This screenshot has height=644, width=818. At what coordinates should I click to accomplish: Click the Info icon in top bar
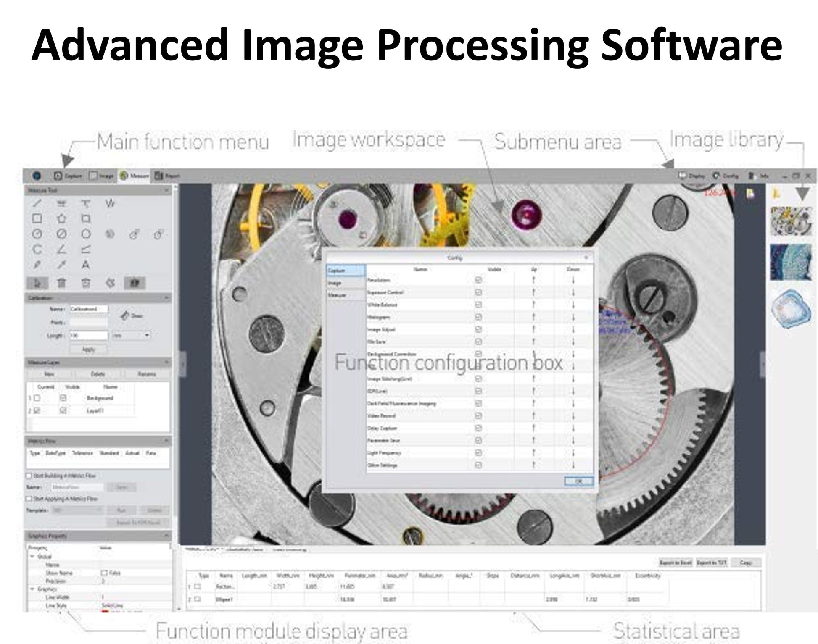point(759,176)
